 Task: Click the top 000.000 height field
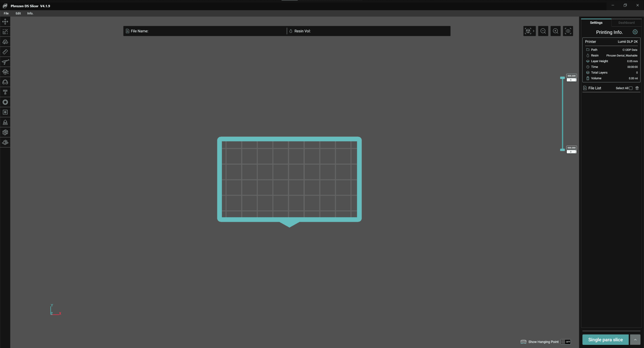pos(571,76)
